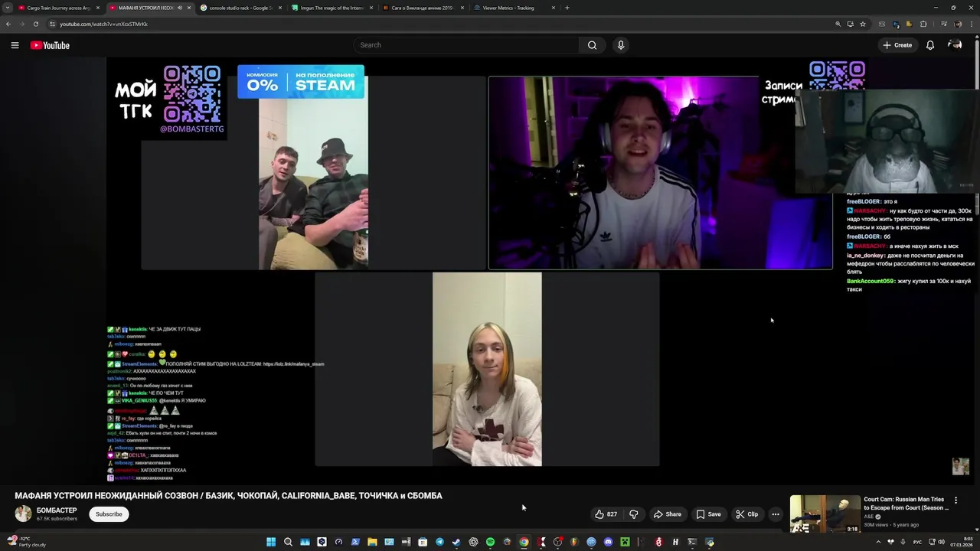Viewport: 980px width, 551px height.
Task: Open the browser zoom indicator
Action: pyautogui.click(x=838, y=24)
